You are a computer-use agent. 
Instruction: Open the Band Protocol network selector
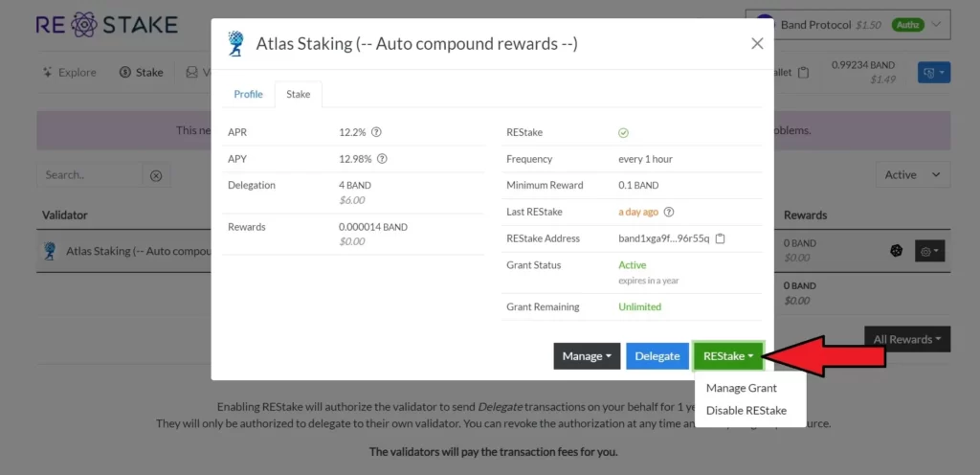point(847,25)
